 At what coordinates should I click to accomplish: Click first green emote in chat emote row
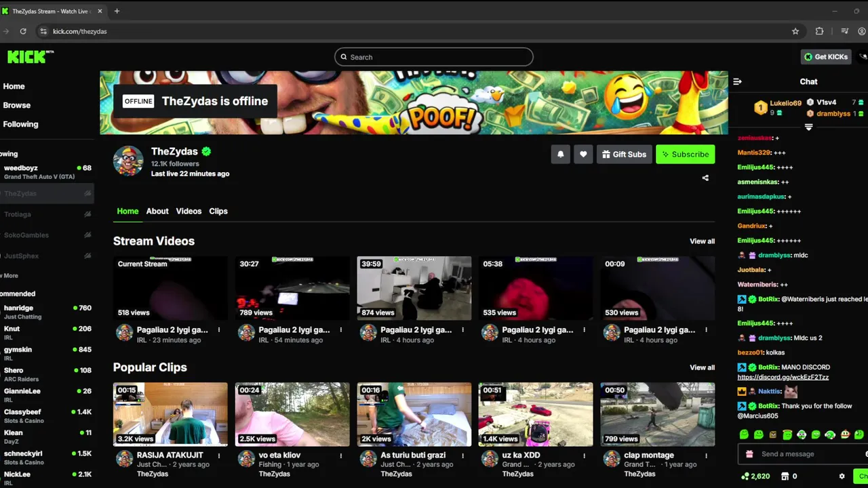[x=744, y=434]
